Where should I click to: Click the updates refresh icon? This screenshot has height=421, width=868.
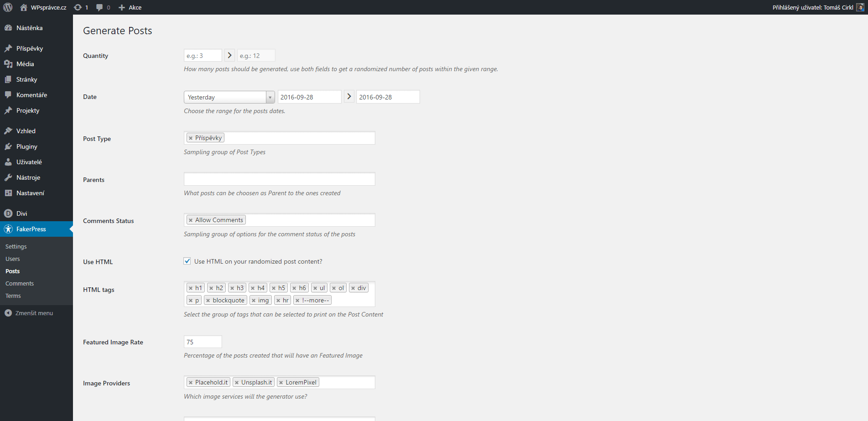pos(78,7)
